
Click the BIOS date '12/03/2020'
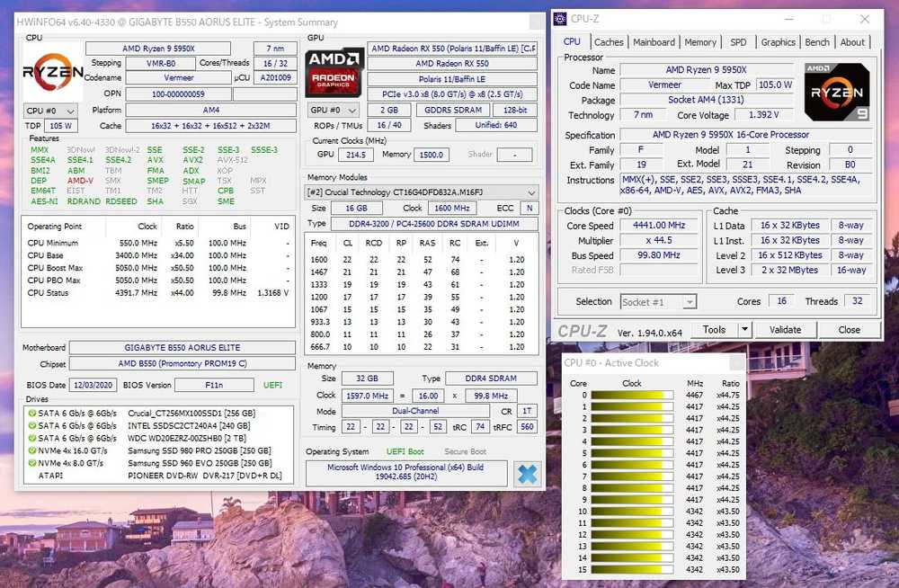(93, 385)
